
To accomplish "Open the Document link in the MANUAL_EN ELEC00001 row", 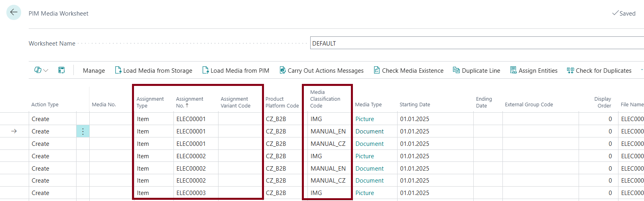I will click(x=369, y=131).
